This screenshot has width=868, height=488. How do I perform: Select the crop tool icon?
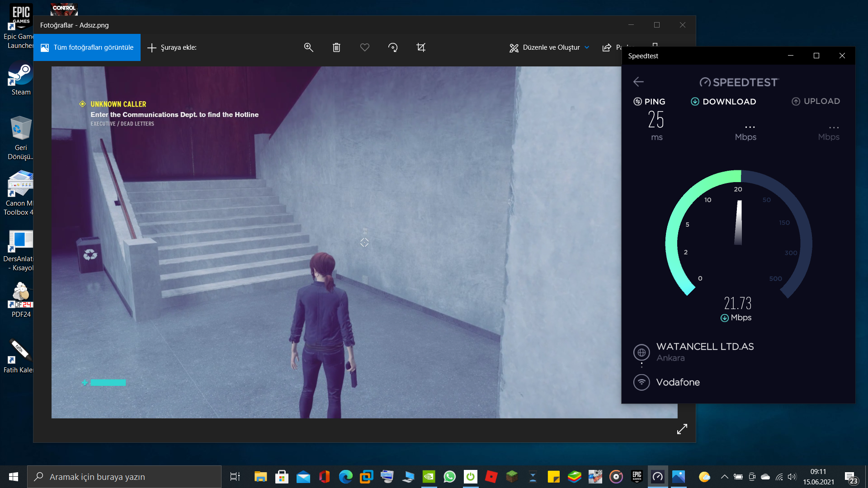point(421,47)
